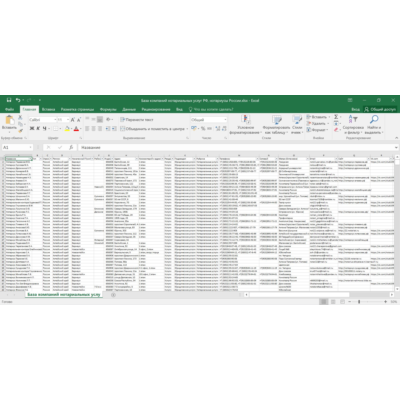Image resolution: width=400 pixels, height=400 pixels.
Task: Switch to the Вставка ribbon tab
Action: click(x=48, y=109)
